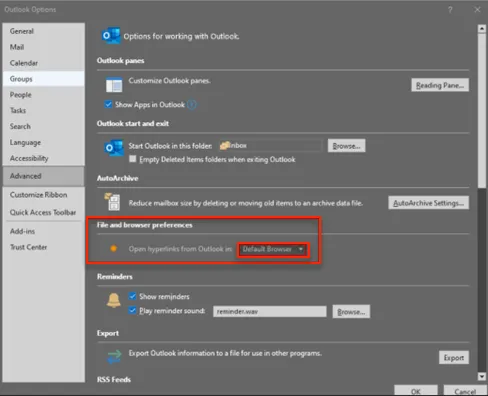Open the Mail options category
Viewport: 488px width, 396px height.
pyautogui.click(x=44, y=47)
